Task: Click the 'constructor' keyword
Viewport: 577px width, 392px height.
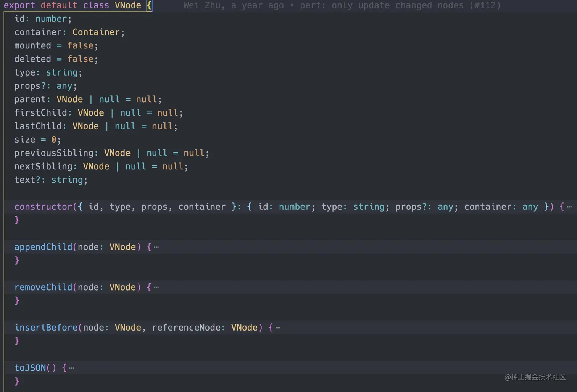Action: tap(43, 207)
